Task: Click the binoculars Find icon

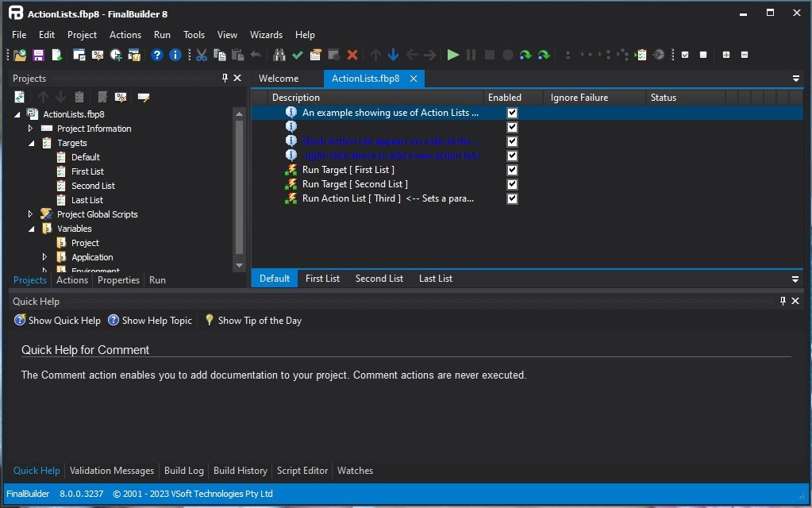Action: coord(279,55)
